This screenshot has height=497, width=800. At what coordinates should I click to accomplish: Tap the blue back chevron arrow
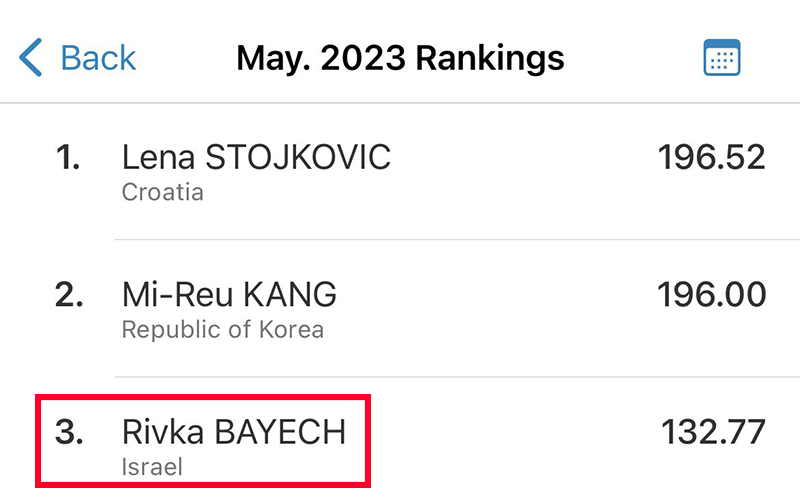click(x=31, y=57)
